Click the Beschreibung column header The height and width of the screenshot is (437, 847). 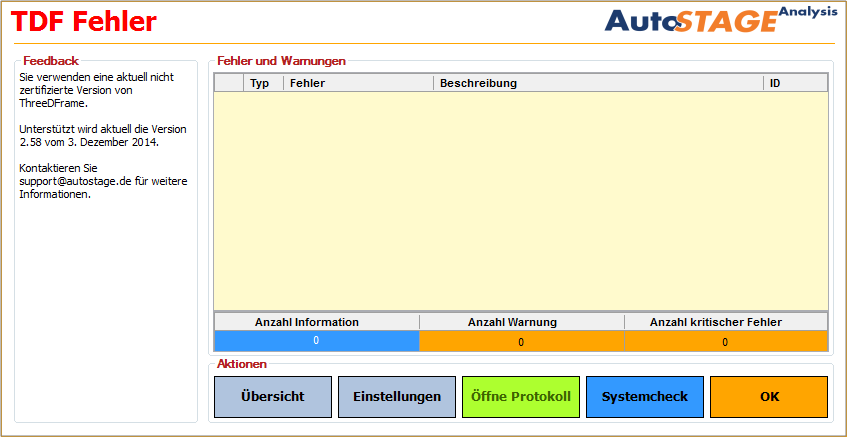tap(597, 83)
